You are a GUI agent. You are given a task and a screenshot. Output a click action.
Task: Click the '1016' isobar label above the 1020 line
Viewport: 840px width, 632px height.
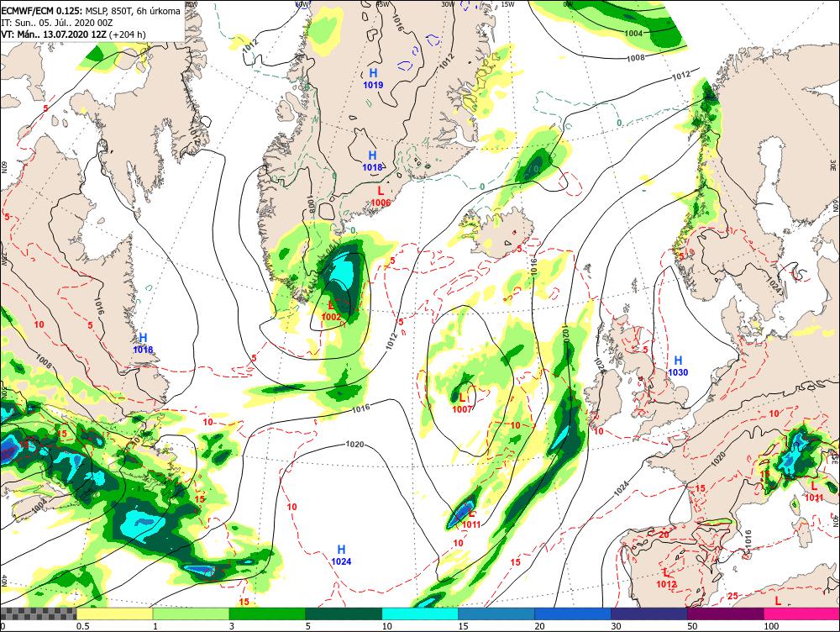361,409
